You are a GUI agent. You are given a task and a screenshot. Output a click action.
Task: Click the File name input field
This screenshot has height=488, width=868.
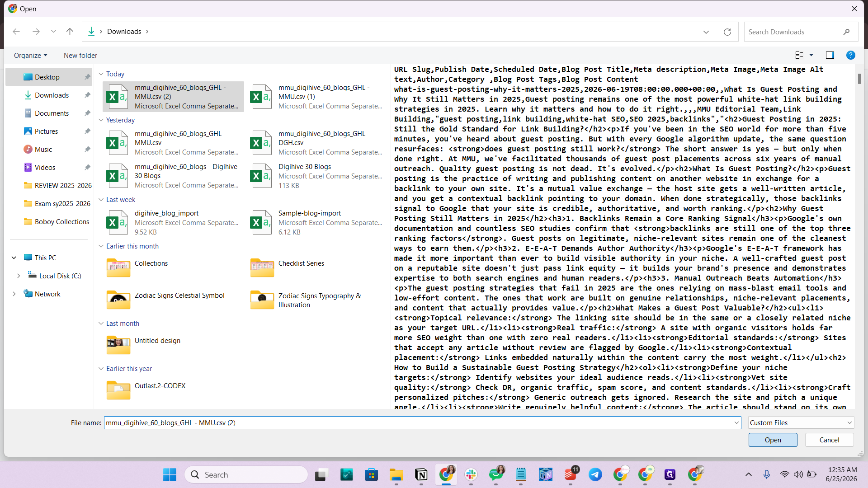point(418,423)
